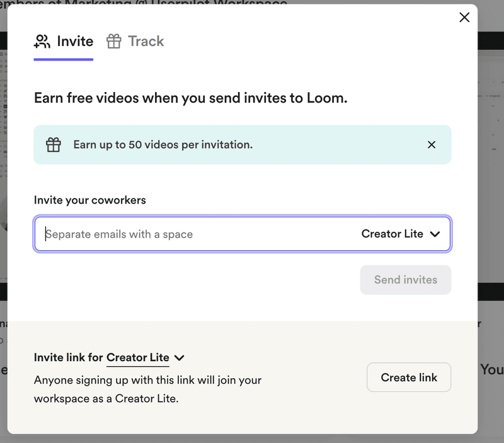Click the Send invites button
The image size is (504, 443).
[x=405, y=280]
